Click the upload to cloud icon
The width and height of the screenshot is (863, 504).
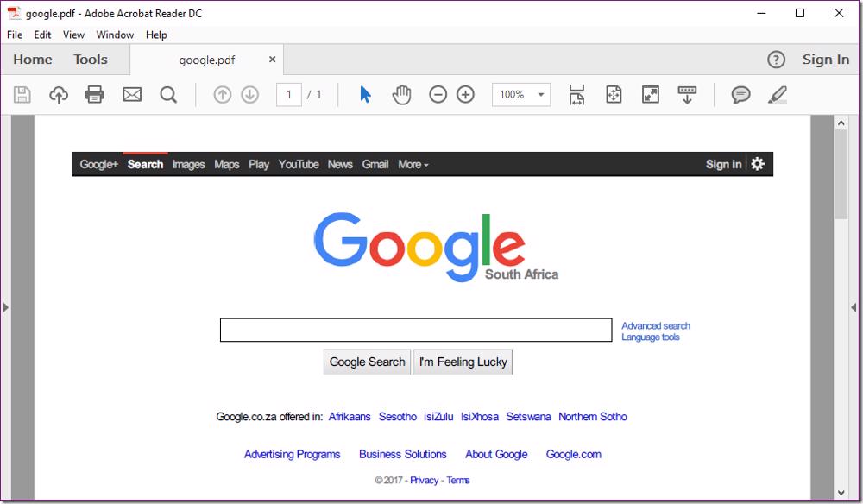[x=59, y=95]
